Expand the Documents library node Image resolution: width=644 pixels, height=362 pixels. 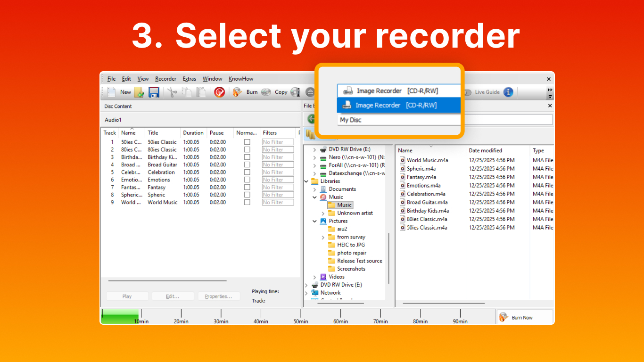(314, 189)
